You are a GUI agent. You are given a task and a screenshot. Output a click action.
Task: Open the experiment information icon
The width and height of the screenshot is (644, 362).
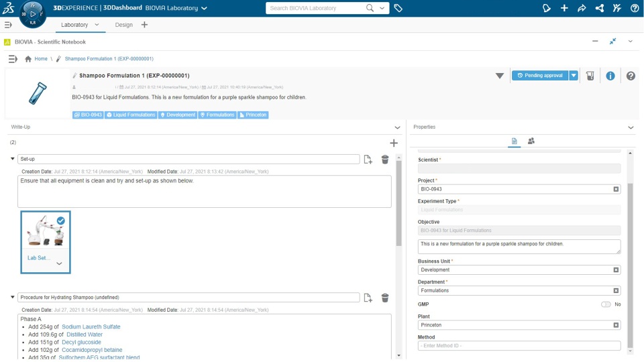(610, 76)
